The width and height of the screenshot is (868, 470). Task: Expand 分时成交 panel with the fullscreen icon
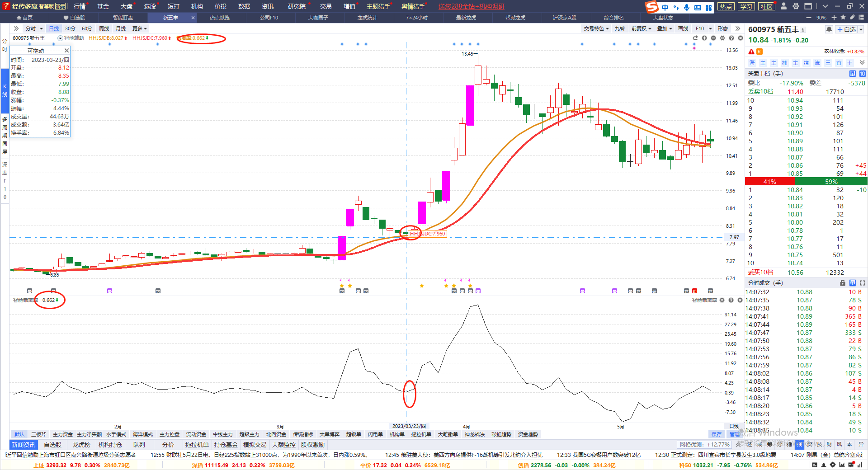coord(863,283)
